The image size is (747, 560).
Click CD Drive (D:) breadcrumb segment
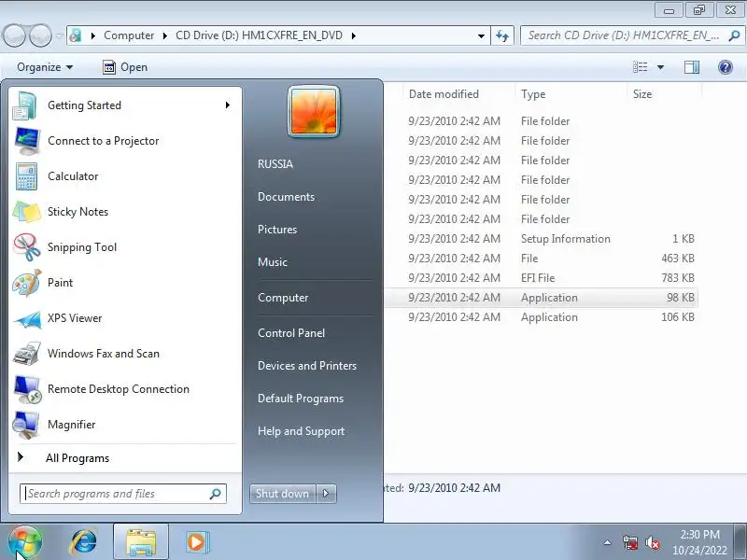(x=260, y=35)
